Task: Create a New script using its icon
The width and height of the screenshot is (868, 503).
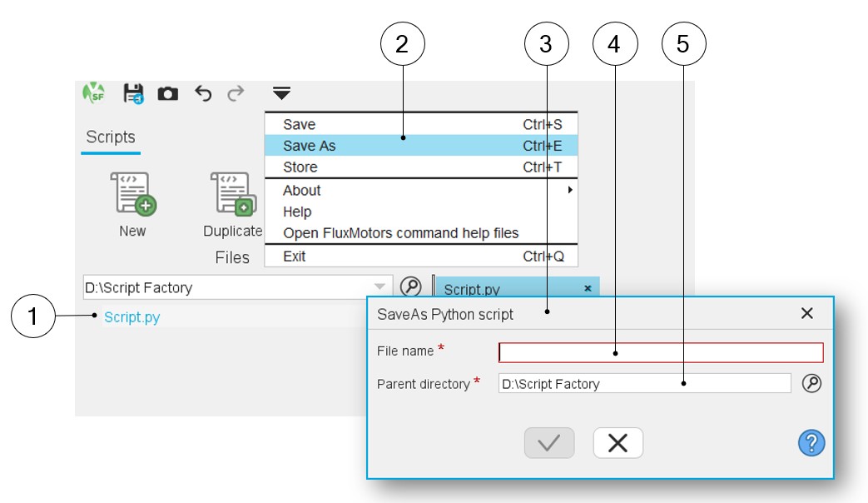Action: (x=133, y=194)
